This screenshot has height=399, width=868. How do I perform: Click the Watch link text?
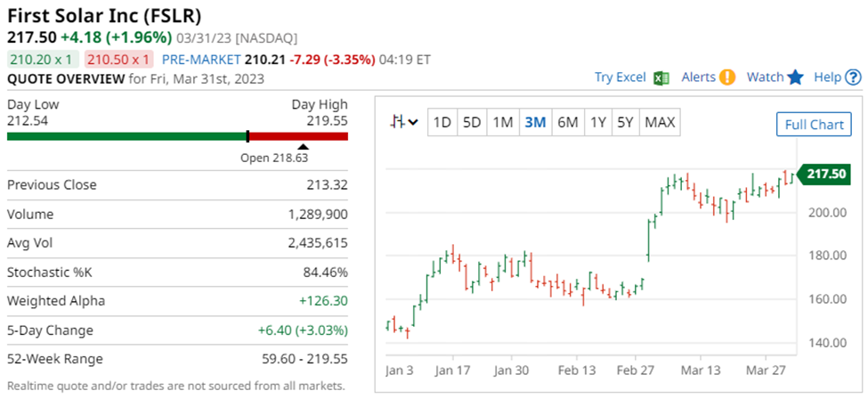pos(765,77)
